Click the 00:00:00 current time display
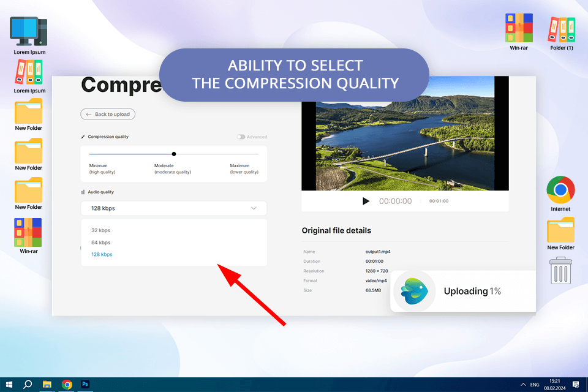588x392 pixels. click(395, 201)
